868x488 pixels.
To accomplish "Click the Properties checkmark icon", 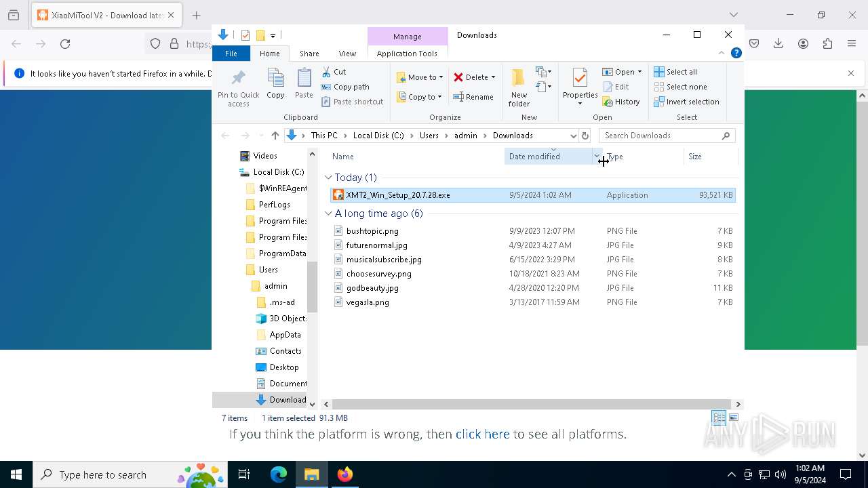I will coord(580,77).
